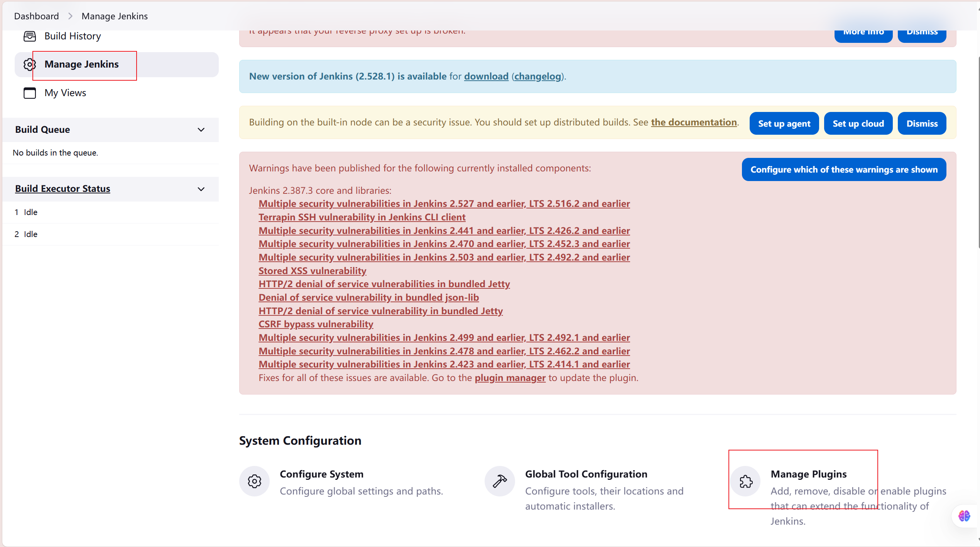The width and height of the screenshot is (980, 547).
Task: Click the Manage Plugins puzzle icon
Action: click(x=745, y=481)
